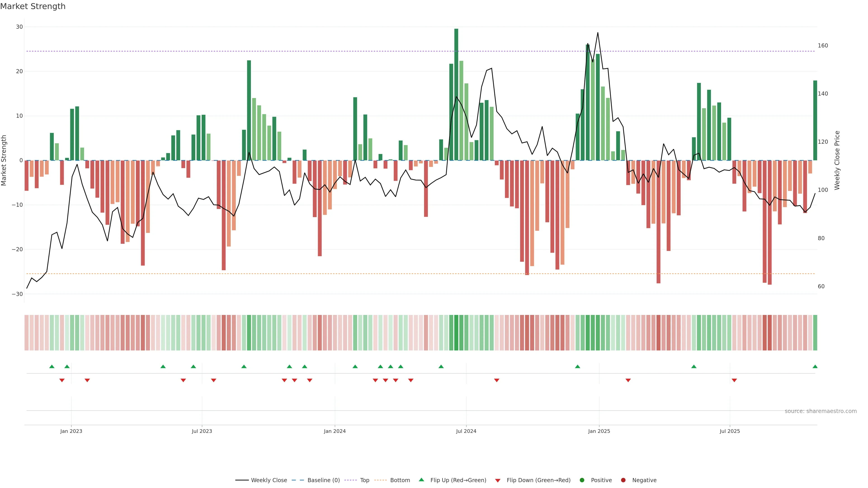
Task: Click the source sharemaestro.com text
Action: coord(821,411)
